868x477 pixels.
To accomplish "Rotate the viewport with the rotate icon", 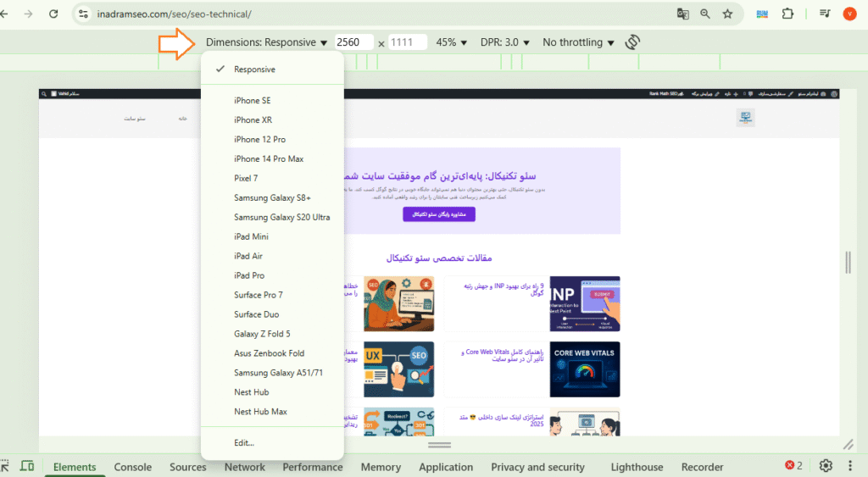I will (x=632, y=42).
